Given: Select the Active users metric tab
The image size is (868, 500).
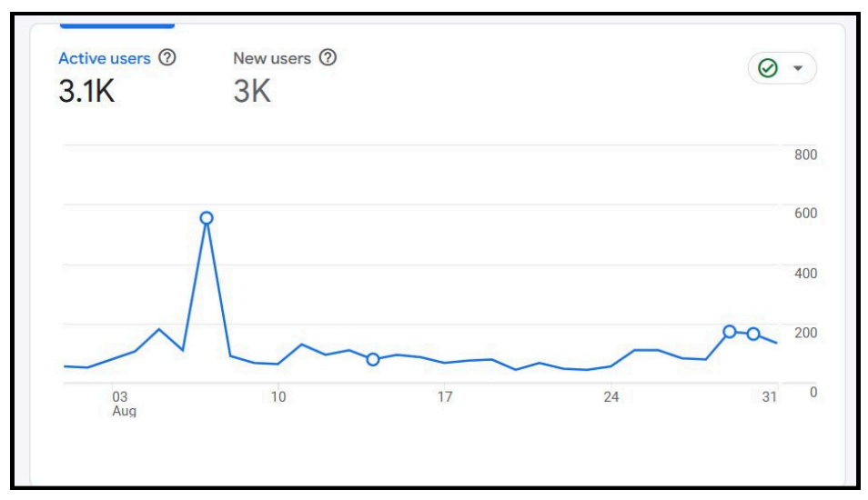Looking at the screenshot, I should pyautogui.click(x=104, y=58).
